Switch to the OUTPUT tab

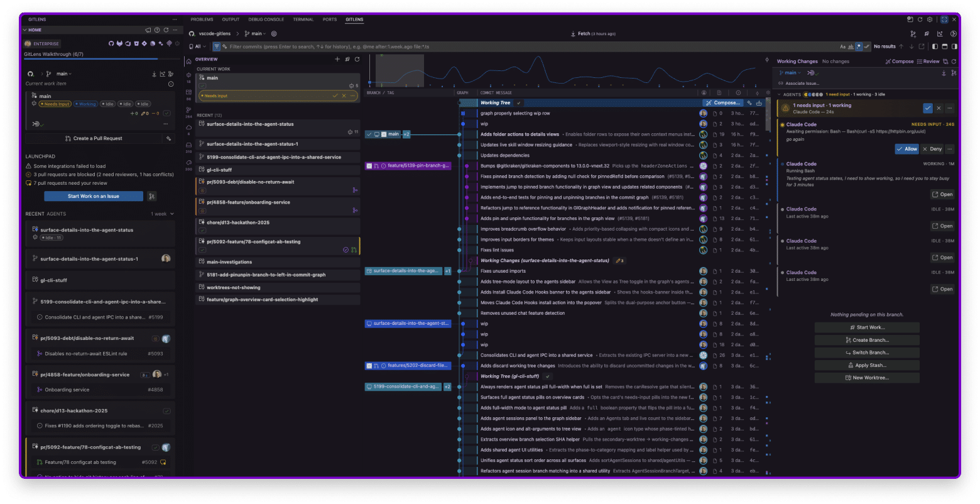[x=231, y=19]
